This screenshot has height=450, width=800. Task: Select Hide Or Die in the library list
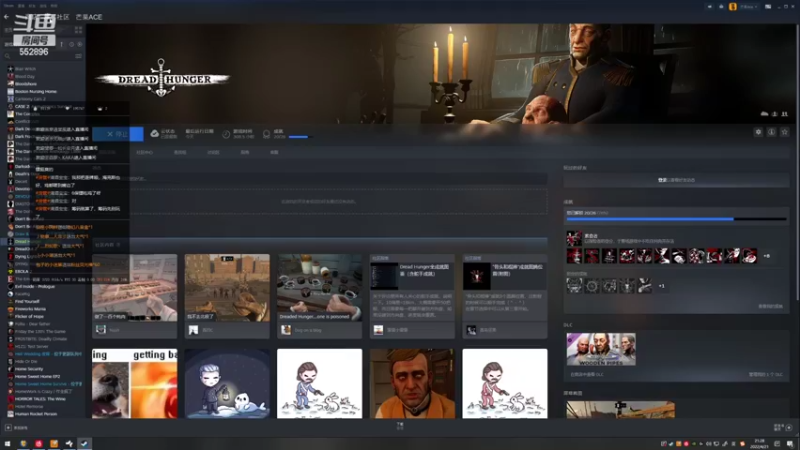point(26,361)
